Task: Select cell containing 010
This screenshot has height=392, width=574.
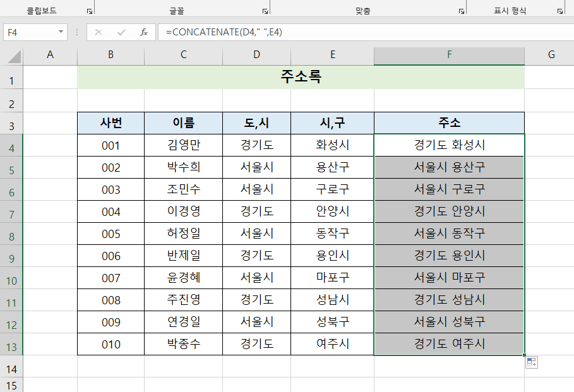Action: click(x=111, y=344)
